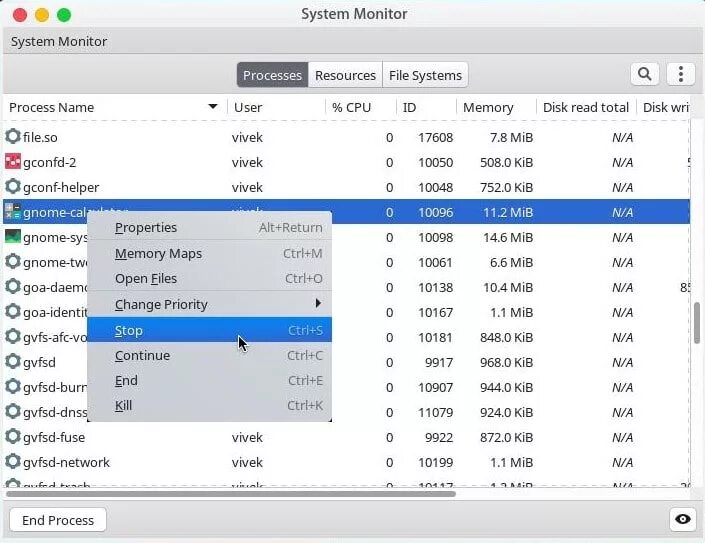Click the gear icon of goa-daemon row
Image resolution: width=705 pixels, height=543 pixels.
[x=13, y=286]
